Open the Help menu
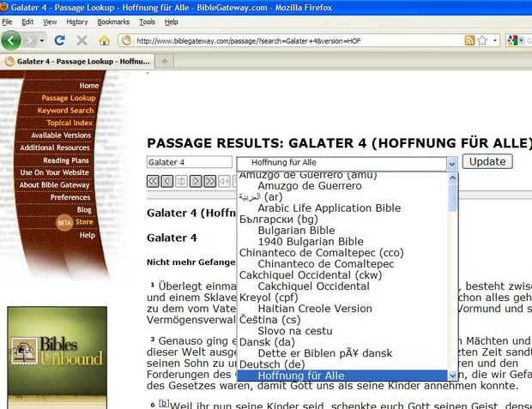 point(172,21)
